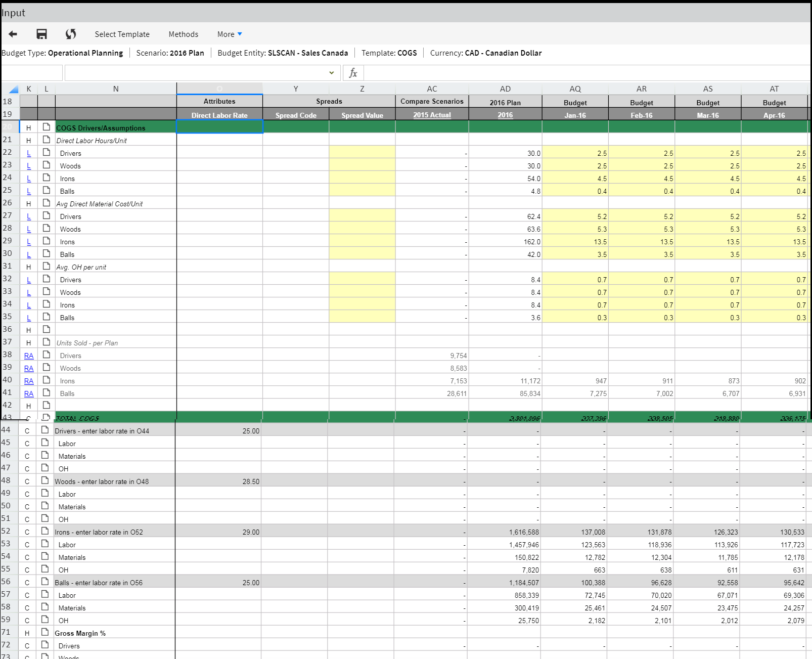The height and width of the screenshot is (659, 812).
Task: Open note icon for Avg. OH per unit row
Action: (x=47, y=266)
